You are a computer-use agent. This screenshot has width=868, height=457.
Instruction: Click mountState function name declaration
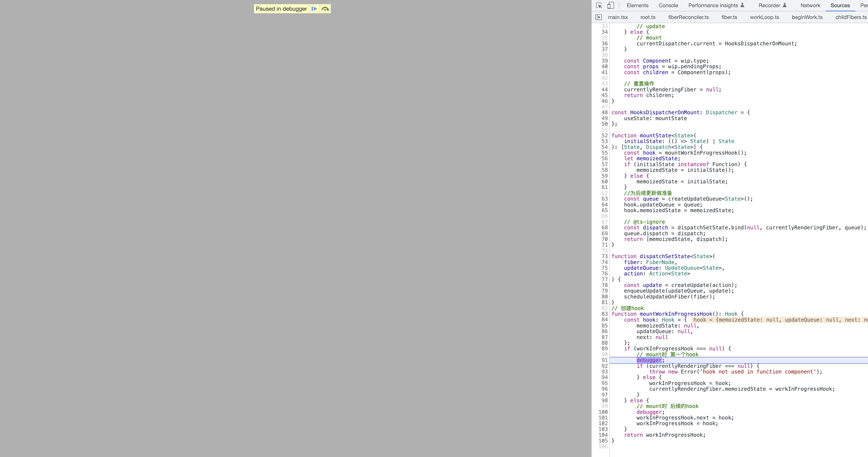click(x=655, y=135)
